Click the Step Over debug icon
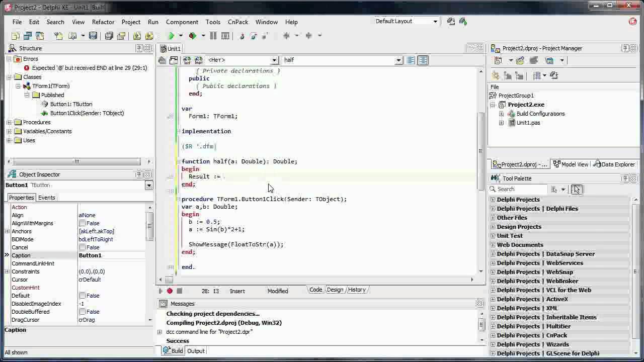The image size is (644, 362). pyautogui.click(x=254, y=36)
